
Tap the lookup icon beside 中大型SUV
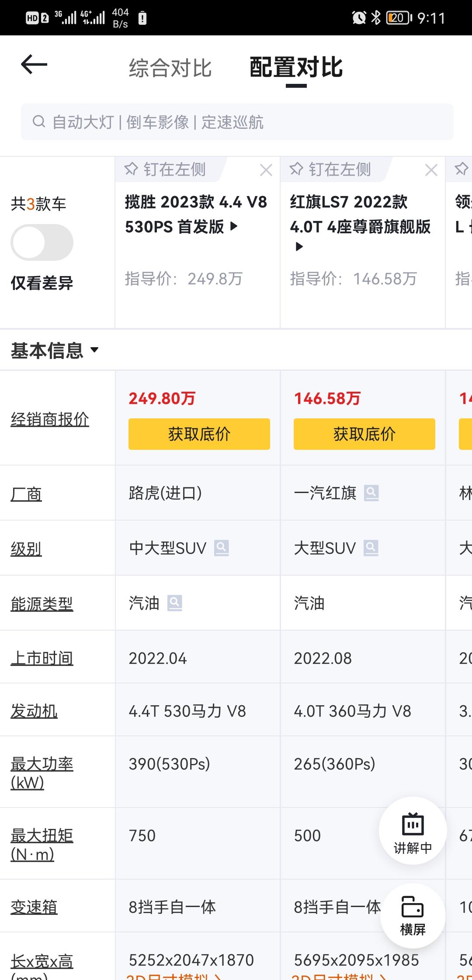tap(222, 548)
